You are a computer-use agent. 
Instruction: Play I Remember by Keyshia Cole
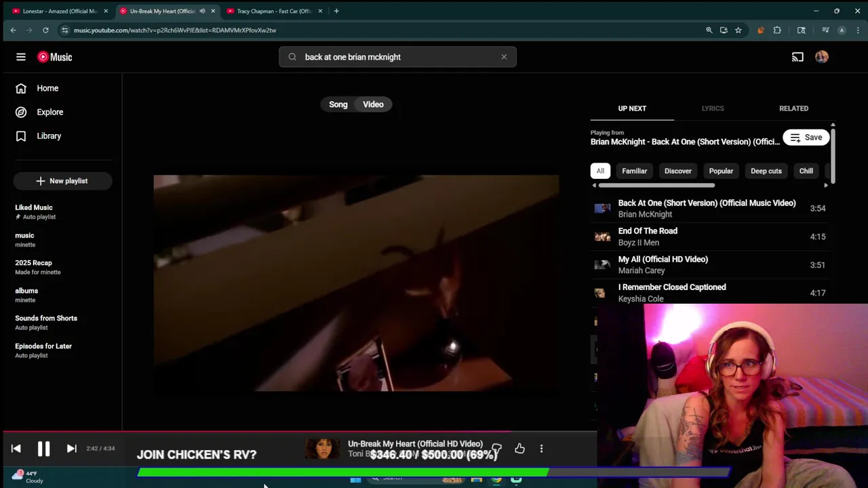coord(709,293)
